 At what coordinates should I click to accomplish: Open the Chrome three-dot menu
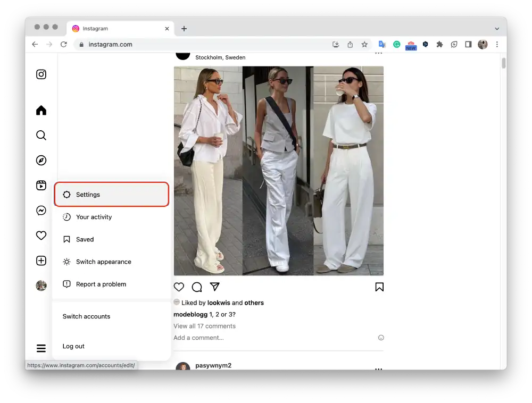pyautogui.click(x=497, y=45)
